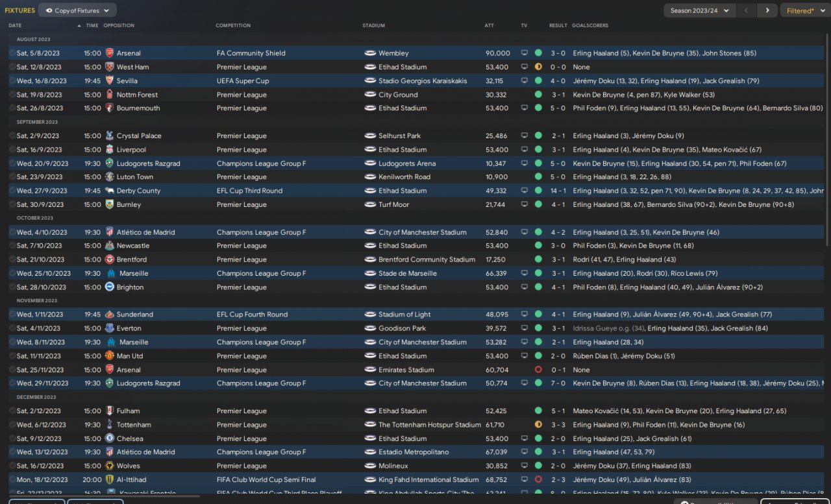Open the Turf Moor stadium link
The image size is (831, 504).
[394, 204]
